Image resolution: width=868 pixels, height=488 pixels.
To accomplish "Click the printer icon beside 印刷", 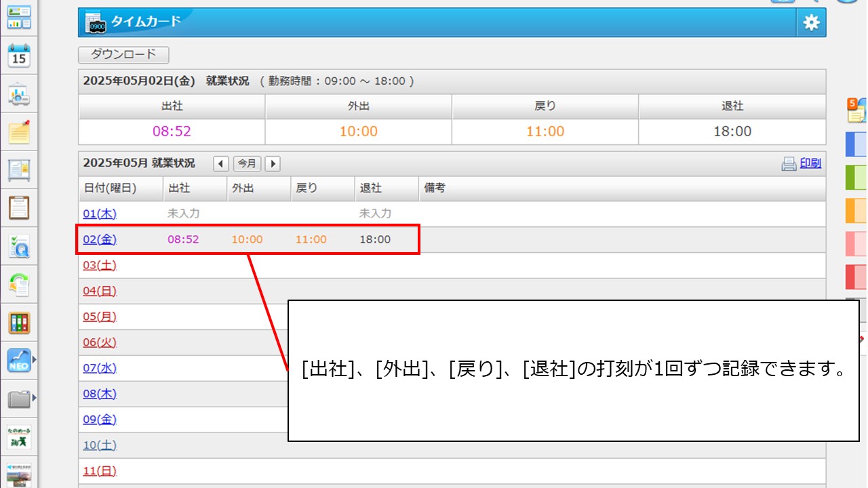I will [x=789, y=163].
